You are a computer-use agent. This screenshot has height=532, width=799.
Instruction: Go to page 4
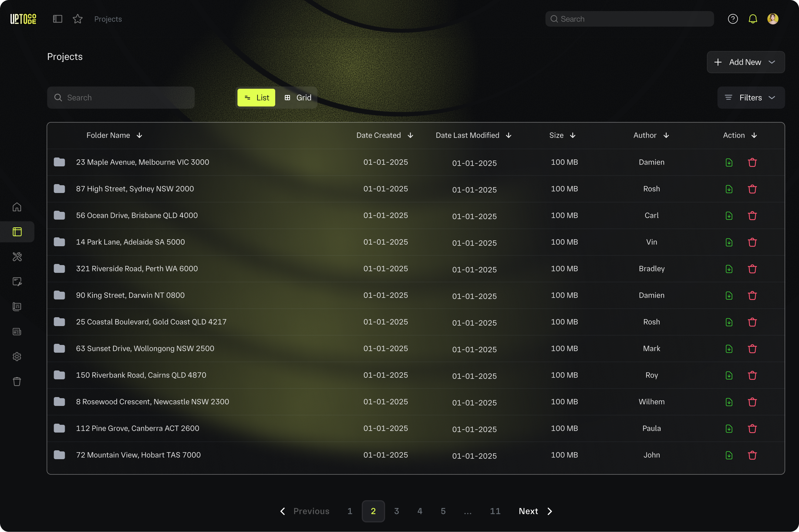pyautogui.click(x=420, y=511)
